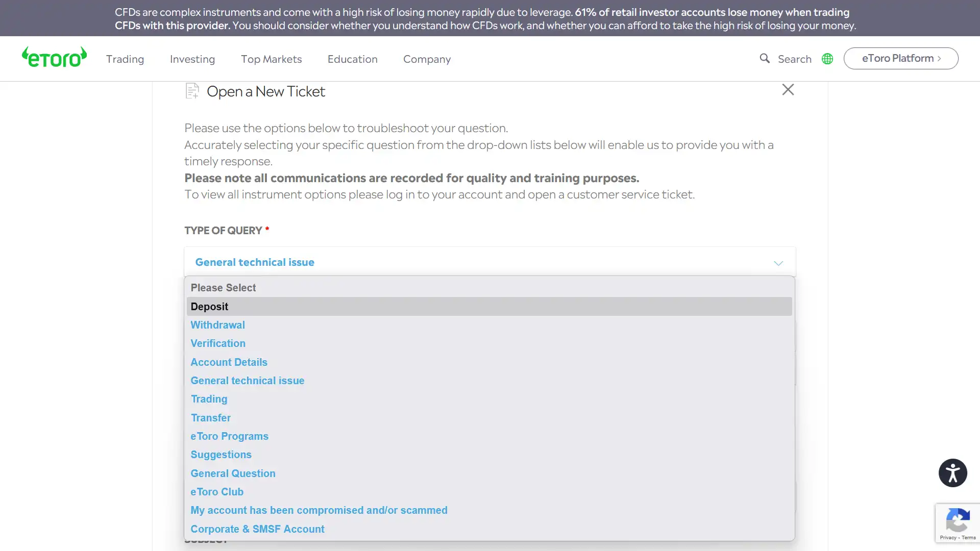Choose General technical issue in list
This screenshot has height=551, width=980.
pyautogui.click(x=489, y=381)
